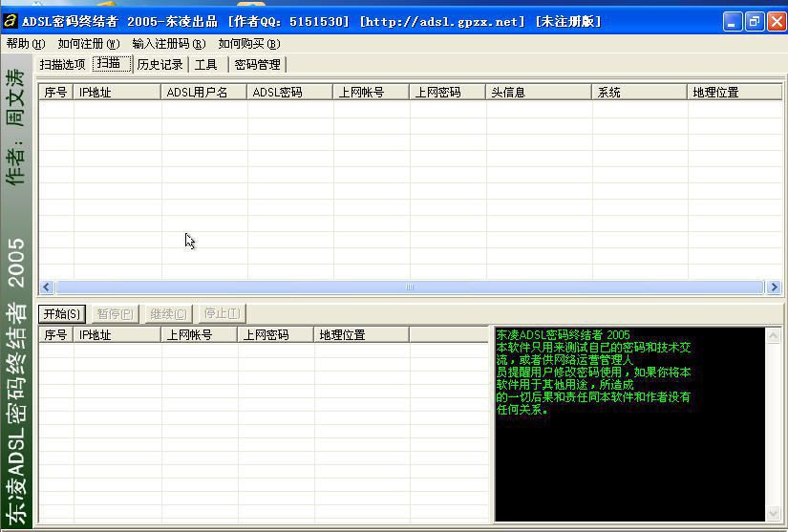Minimize the ADSL密码终结者 window
Image resolution: width=788 pixels, height=532 pixels.
point(733,22)
